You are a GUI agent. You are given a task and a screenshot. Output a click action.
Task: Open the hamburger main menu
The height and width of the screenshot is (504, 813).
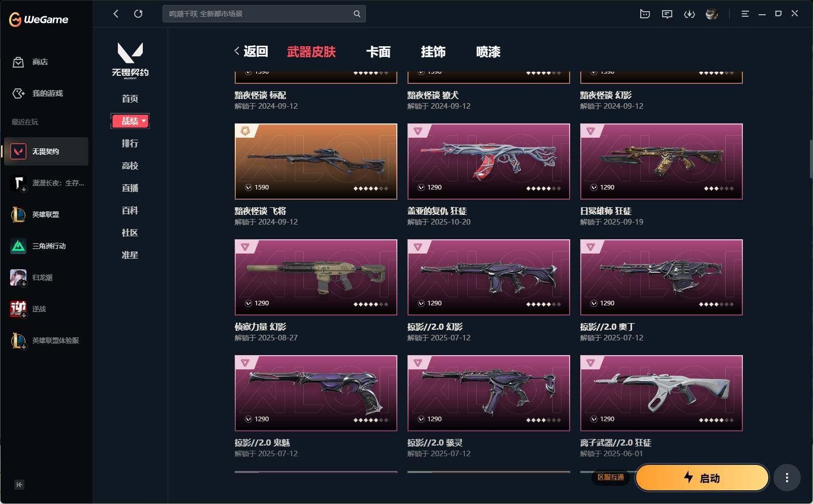[x=745, y=14]
